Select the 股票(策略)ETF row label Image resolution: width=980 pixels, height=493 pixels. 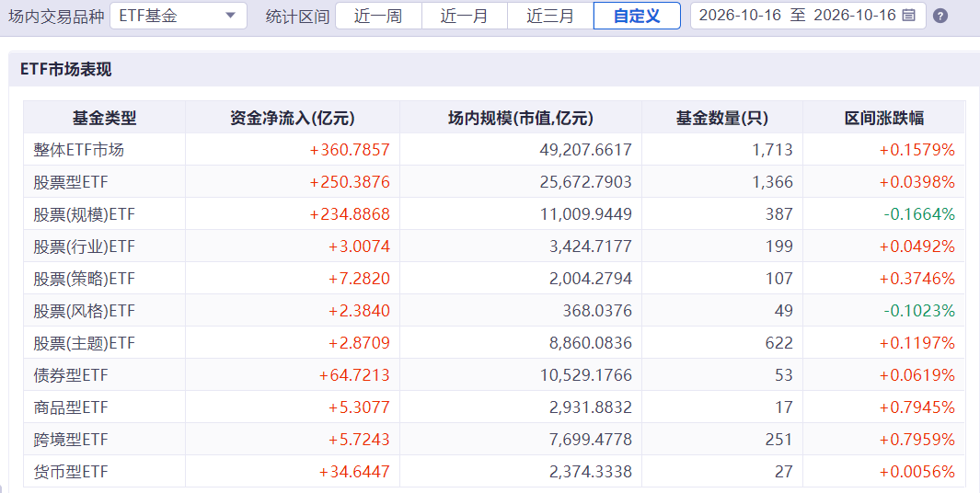click(x=85, y=279)
